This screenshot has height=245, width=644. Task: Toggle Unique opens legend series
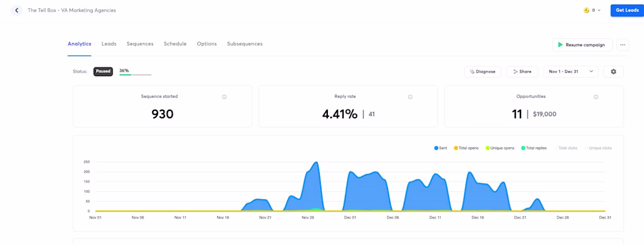coord(500,148)
